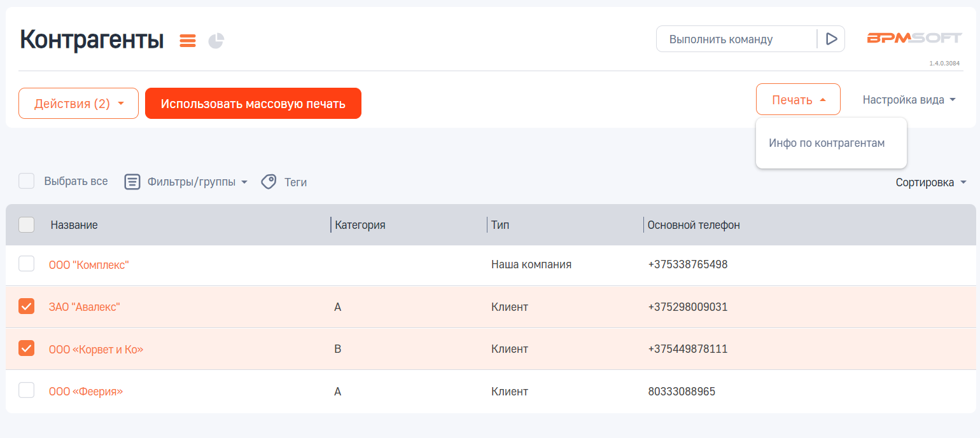This screenshot has height=438, width=980.
Task: Click the Теги tag icon
Action: click(x=269, y=182)
